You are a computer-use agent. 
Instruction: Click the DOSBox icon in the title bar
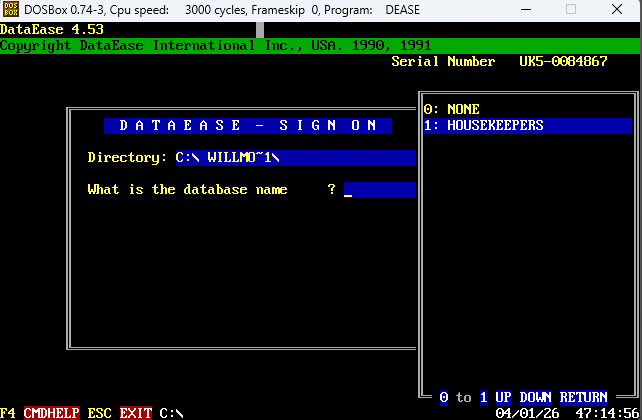11,9
